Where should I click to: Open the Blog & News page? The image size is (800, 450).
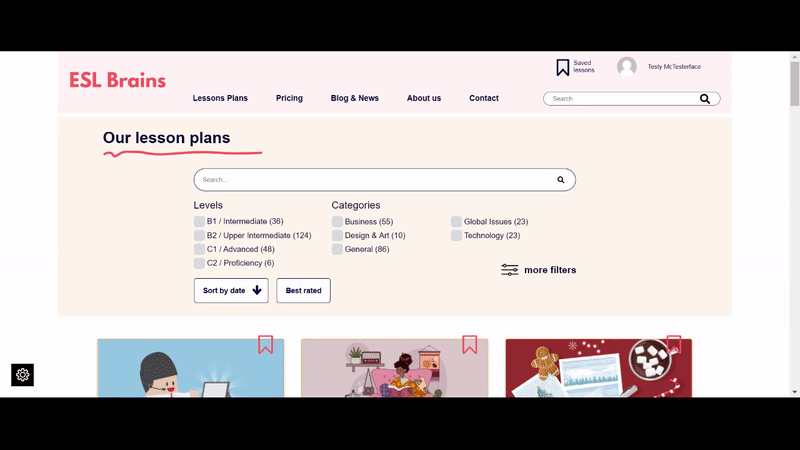coord(355,98)
